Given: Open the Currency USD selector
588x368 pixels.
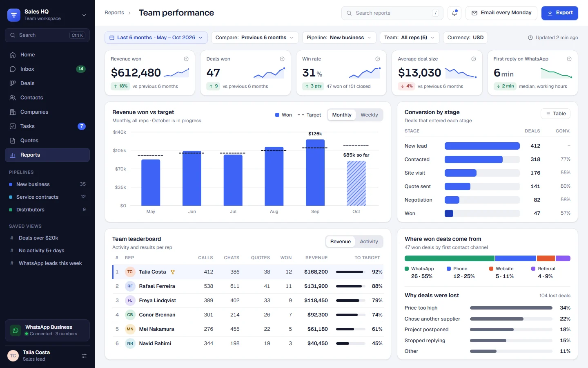Looking at the screenshot, I should tap(465, 38).
